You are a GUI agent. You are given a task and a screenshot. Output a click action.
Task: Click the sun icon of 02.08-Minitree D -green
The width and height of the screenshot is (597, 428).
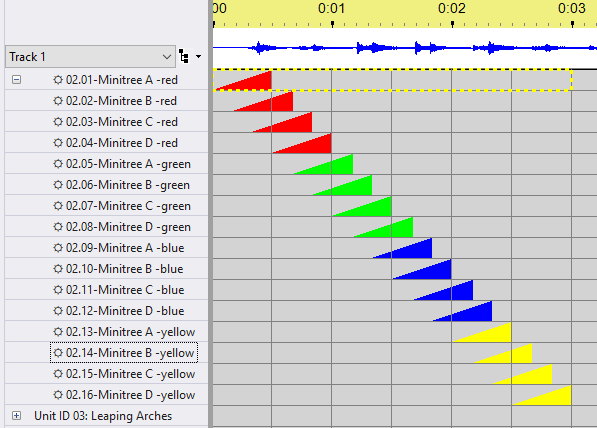click(x=58, y=227)
